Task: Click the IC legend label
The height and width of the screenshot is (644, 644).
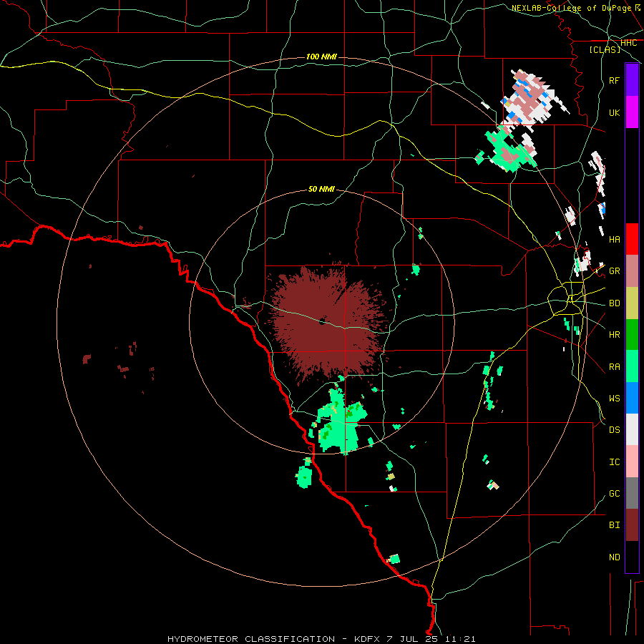Action: [614, 462]
